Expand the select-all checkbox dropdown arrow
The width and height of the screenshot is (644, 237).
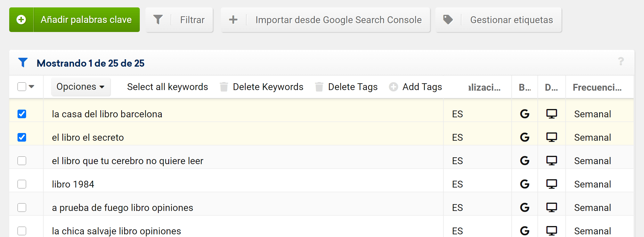(32, 87)
